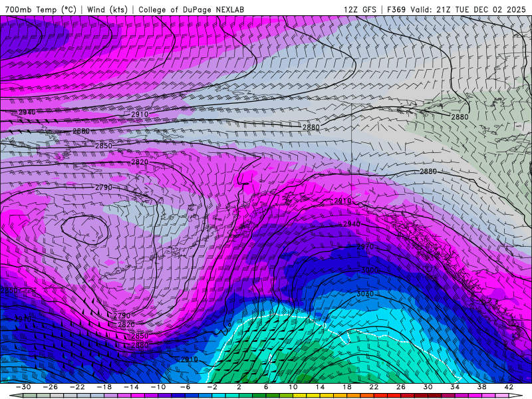The width and height of the screenshot is (532, 399).
Task: Click the '700mb Temp (°C)' title text
Action: [x=41, y=9]
